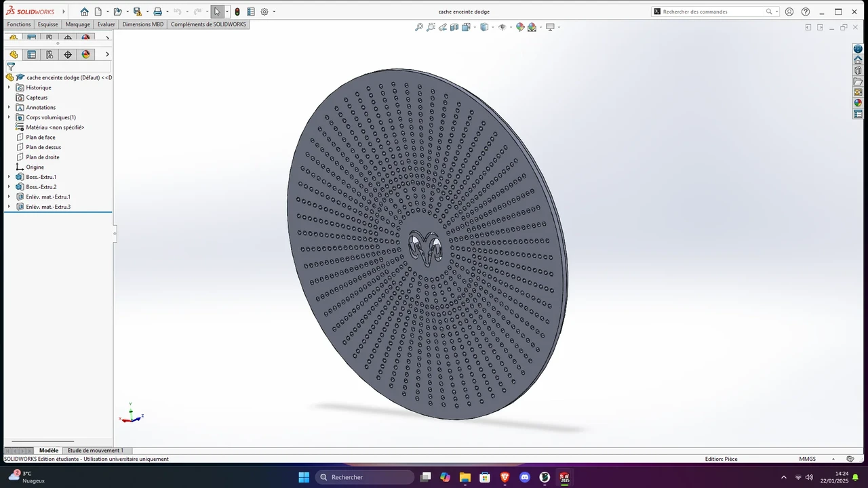Open Options gear icon
868x488 pixels.
(x=264, y=12)
